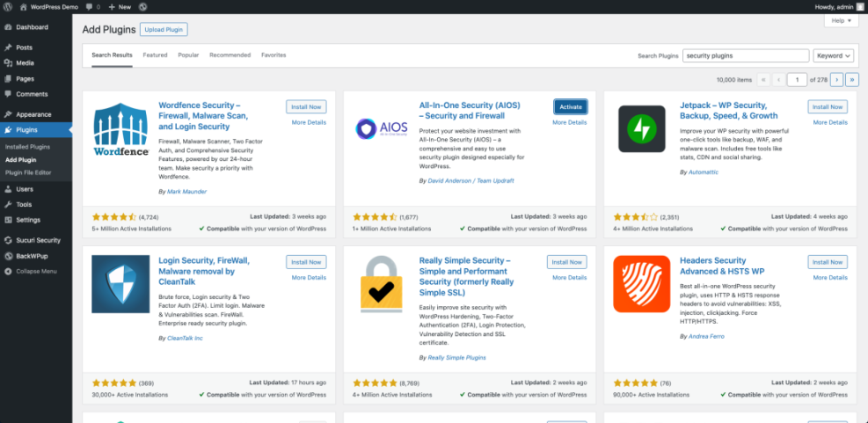Viewport: 868px width, 423px height.
Task: Click the current page number field
Action: (x=797, y=80)
